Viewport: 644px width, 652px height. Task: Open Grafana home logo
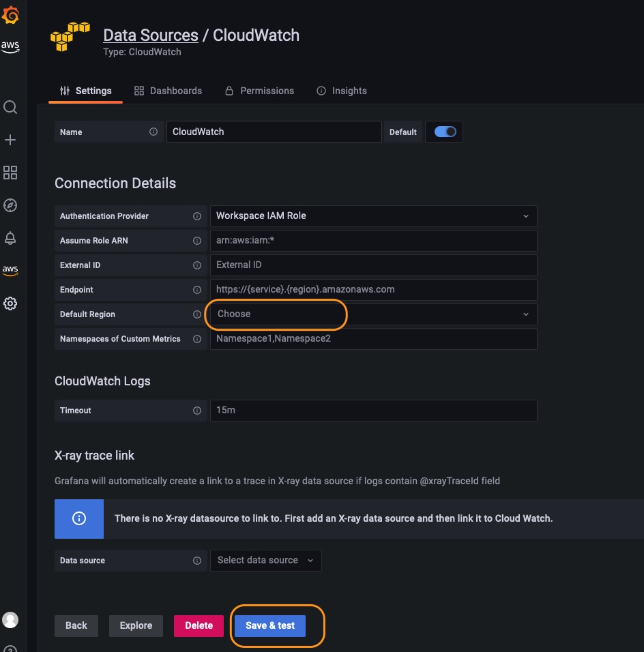click(10, 16)
